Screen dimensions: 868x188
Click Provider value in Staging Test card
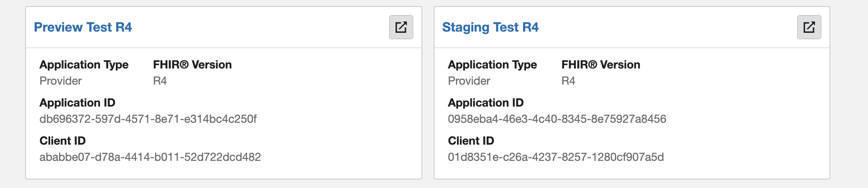point(469,81)
